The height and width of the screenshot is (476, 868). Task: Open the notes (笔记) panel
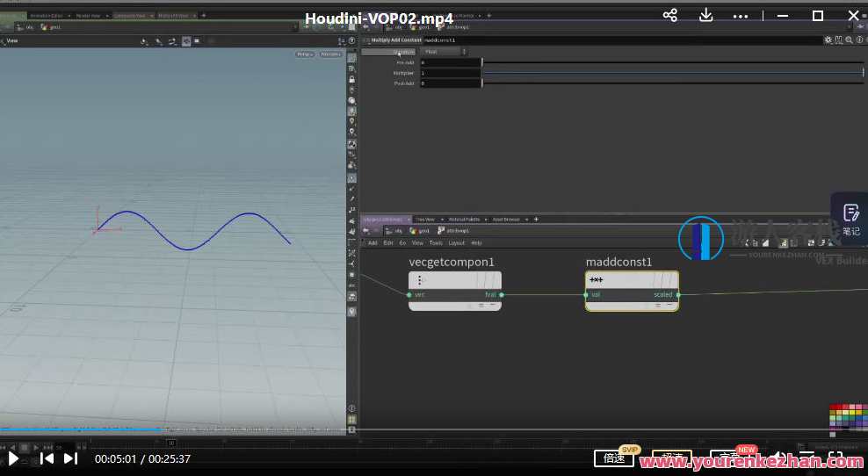pyautogui.click(x=850, y=220)
